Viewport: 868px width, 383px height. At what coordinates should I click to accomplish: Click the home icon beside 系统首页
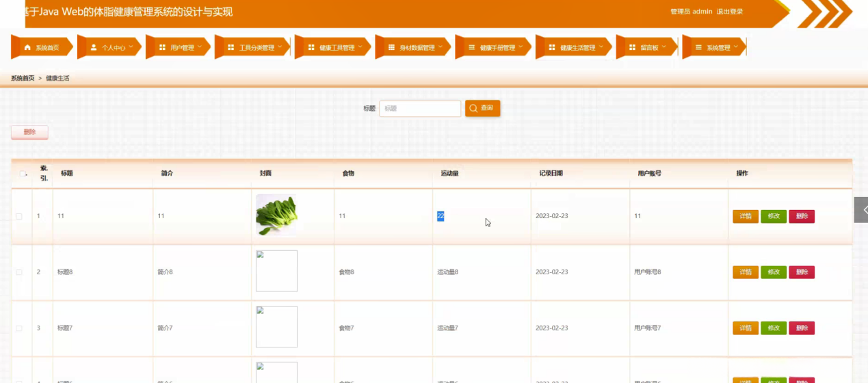tap(27, 48)
